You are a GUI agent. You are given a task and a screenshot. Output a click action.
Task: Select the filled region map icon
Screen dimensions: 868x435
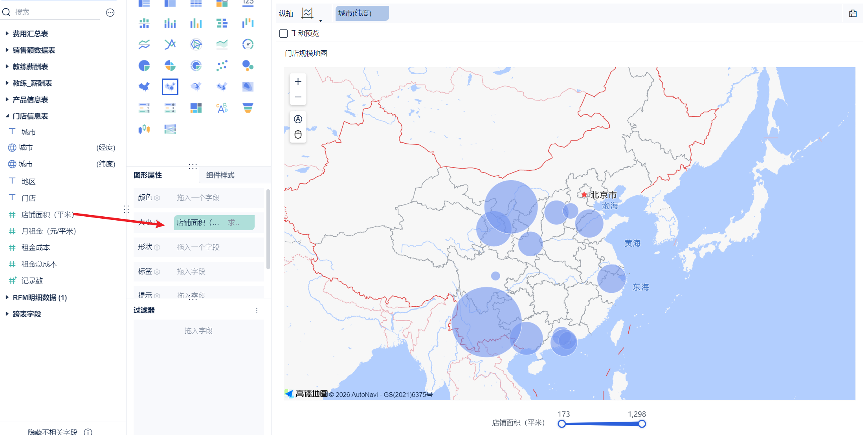144,86
